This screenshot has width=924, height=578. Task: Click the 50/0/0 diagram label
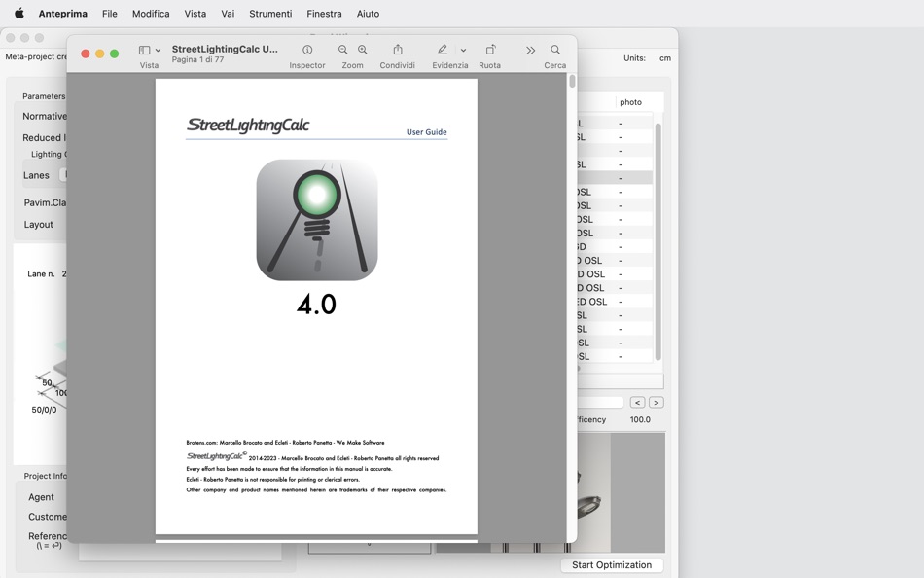tap(44, 410)
